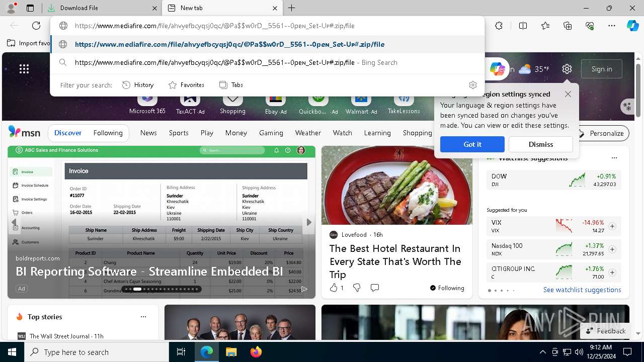
Task: Refresh the page with reload icon
Action: pos(36,26)
